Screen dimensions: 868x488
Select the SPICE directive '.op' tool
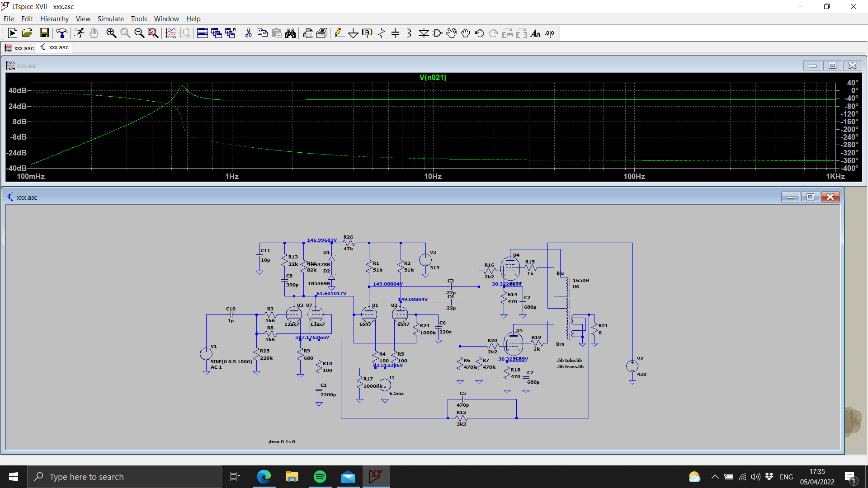click(550, 33)
